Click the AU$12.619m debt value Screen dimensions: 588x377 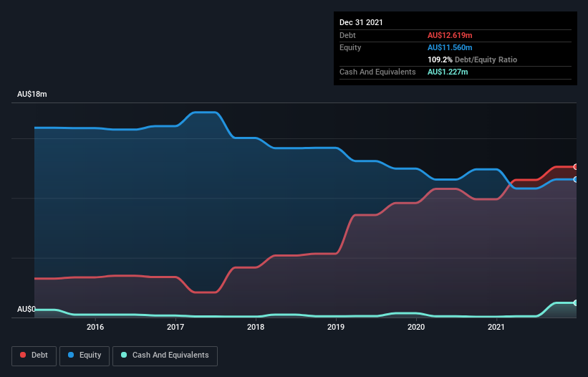coord(450,35)
